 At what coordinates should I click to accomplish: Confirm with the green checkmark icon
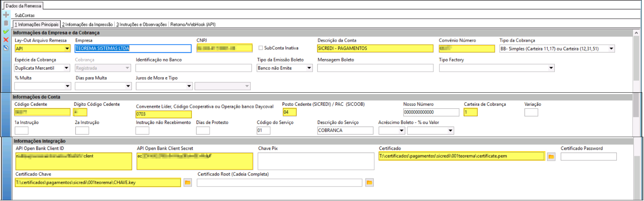pos(6,32)
